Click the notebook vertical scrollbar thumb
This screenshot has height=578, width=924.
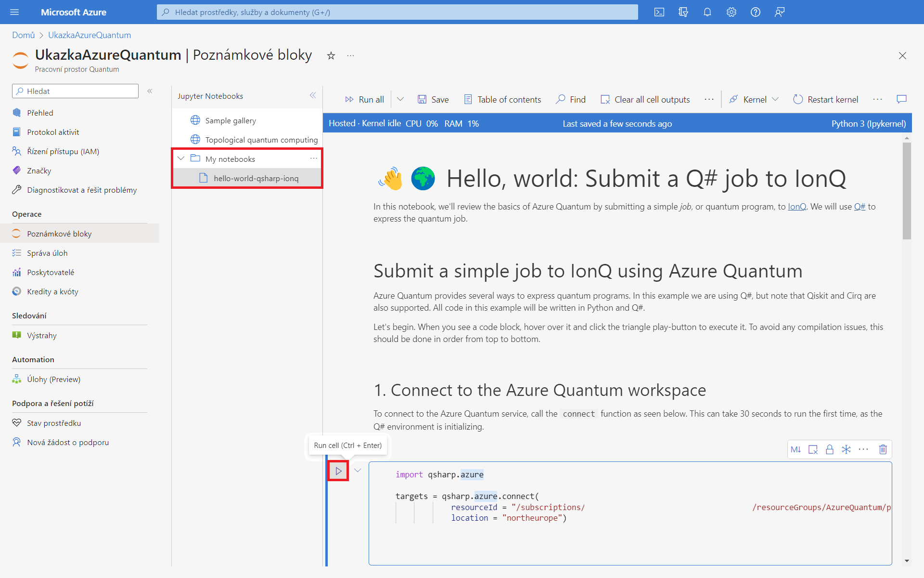pos(907,190)
